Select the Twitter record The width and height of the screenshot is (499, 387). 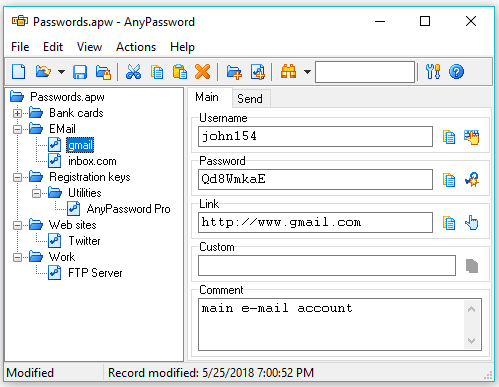84,241
